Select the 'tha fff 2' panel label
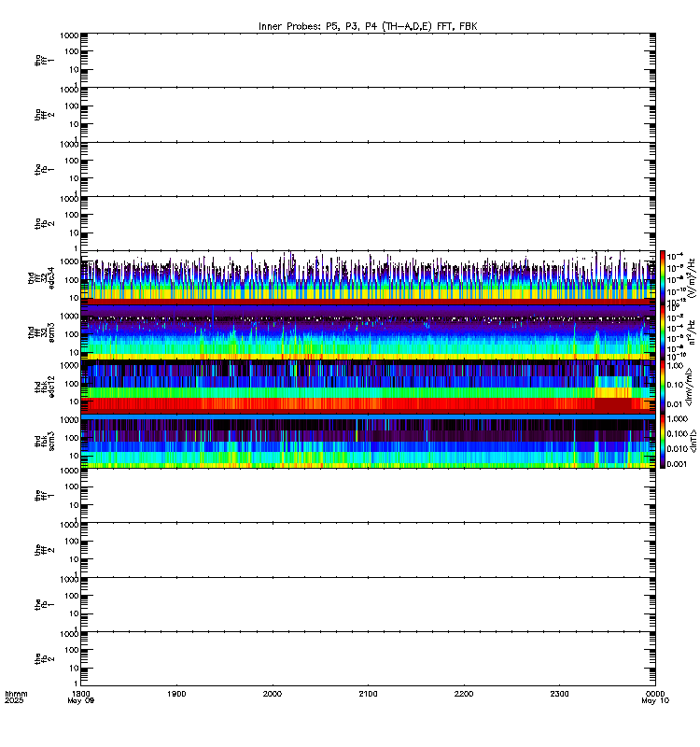700x747 pixels. [44, 115]
